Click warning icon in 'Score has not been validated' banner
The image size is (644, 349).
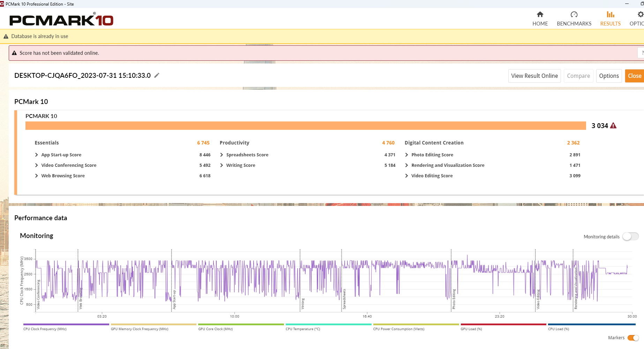[14, 53]
